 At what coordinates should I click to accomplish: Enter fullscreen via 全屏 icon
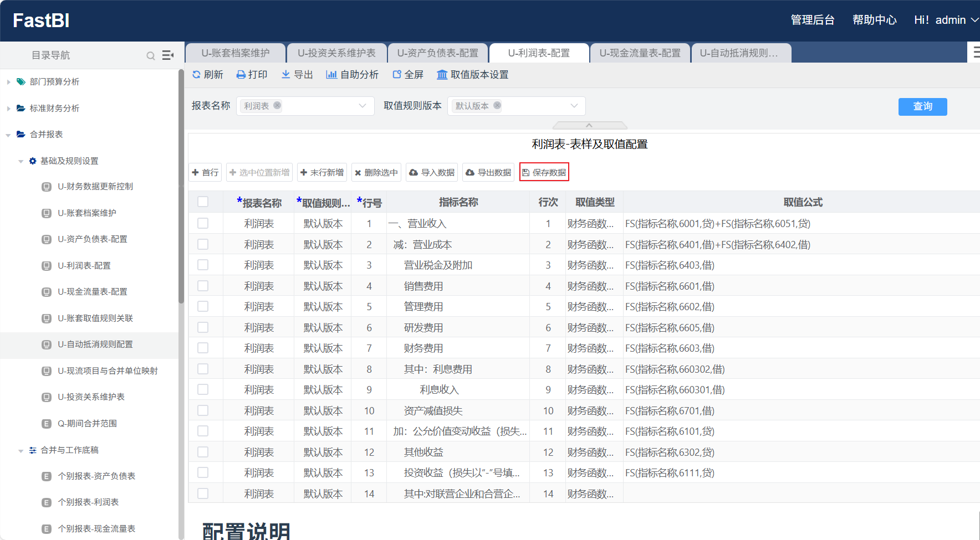click(x=397, y=75)
